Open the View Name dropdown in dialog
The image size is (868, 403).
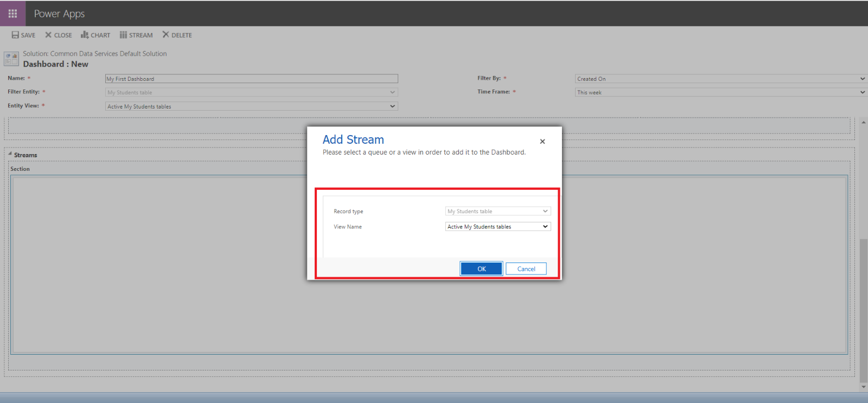pyautogui.click(x=497, y=227)
